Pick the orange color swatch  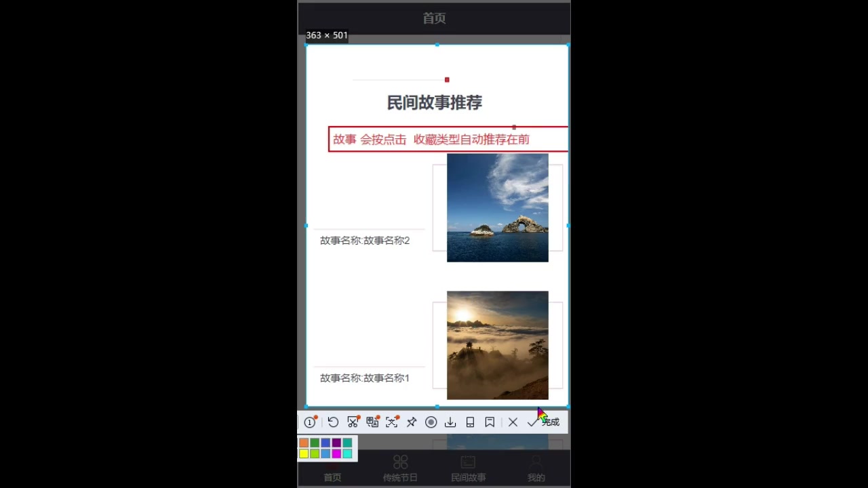click(x=304, y=443)
